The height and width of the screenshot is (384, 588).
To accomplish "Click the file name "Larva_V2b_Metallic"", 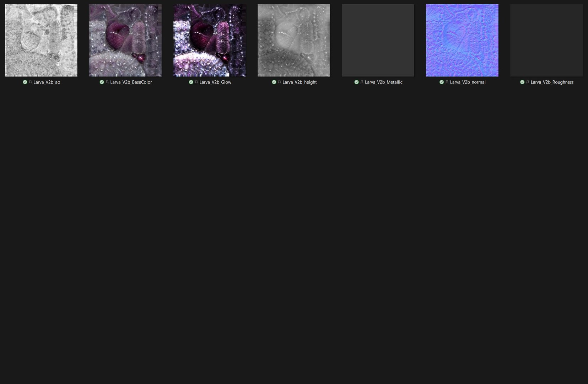I will coord(384,82).
